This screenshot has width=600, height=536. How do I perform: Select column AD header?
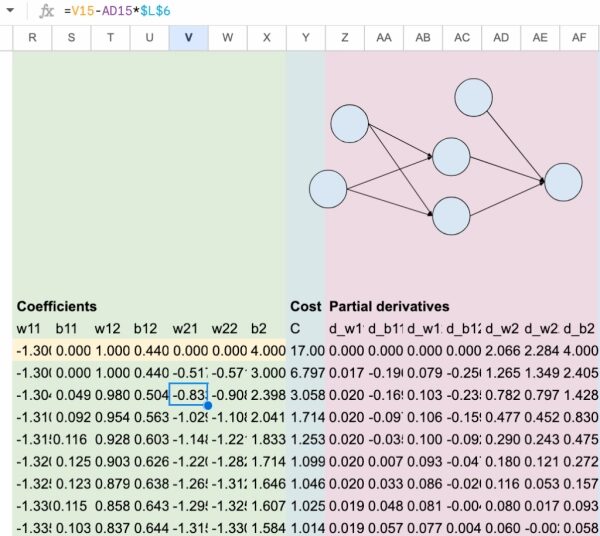click(502, 37)
